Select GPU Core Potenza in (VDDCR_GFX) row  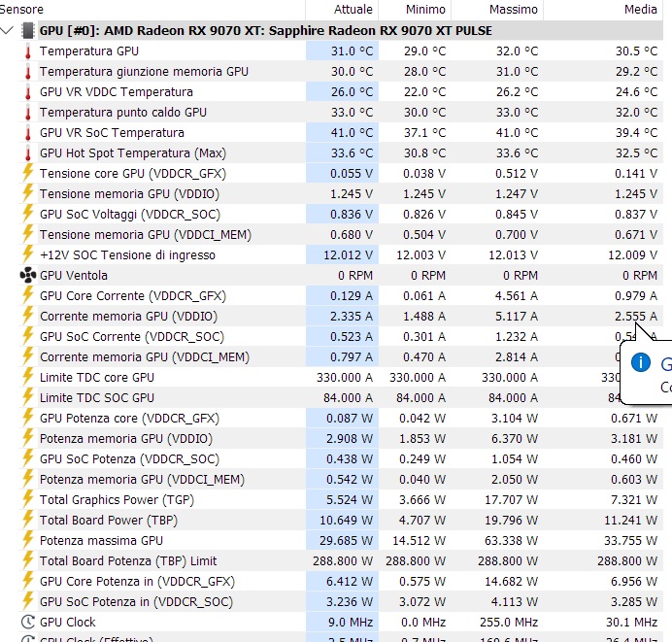tap(341, 581)
